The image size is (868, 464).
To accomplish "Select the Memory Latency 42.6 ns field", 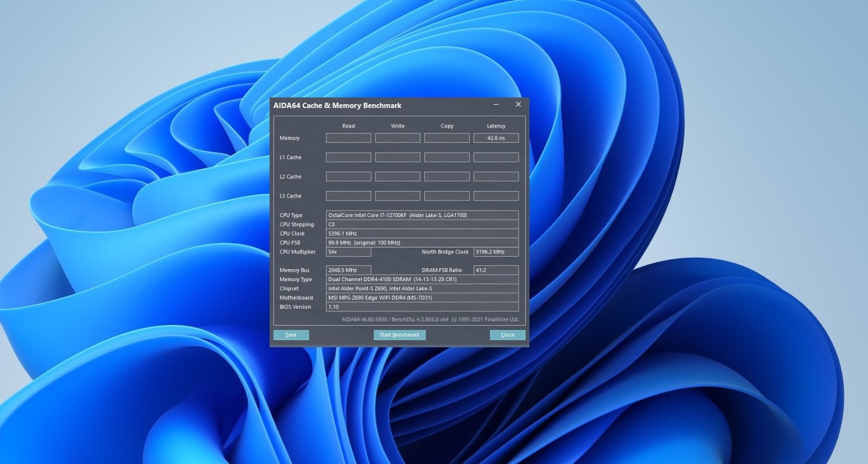I will coord(496,138).
